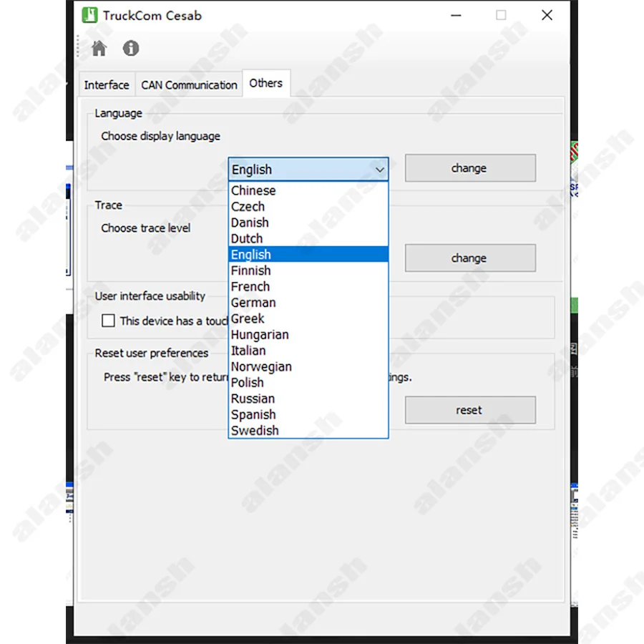644x644 pixels.
Task: Open the CAN Communication tab
Action: point(189,85)
